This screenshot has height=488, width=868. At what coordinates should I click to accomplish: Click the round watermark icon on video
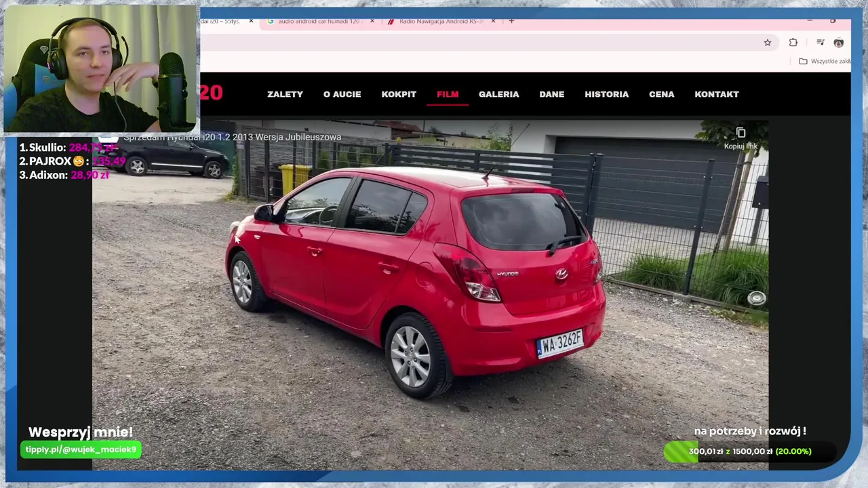point(757,298)
